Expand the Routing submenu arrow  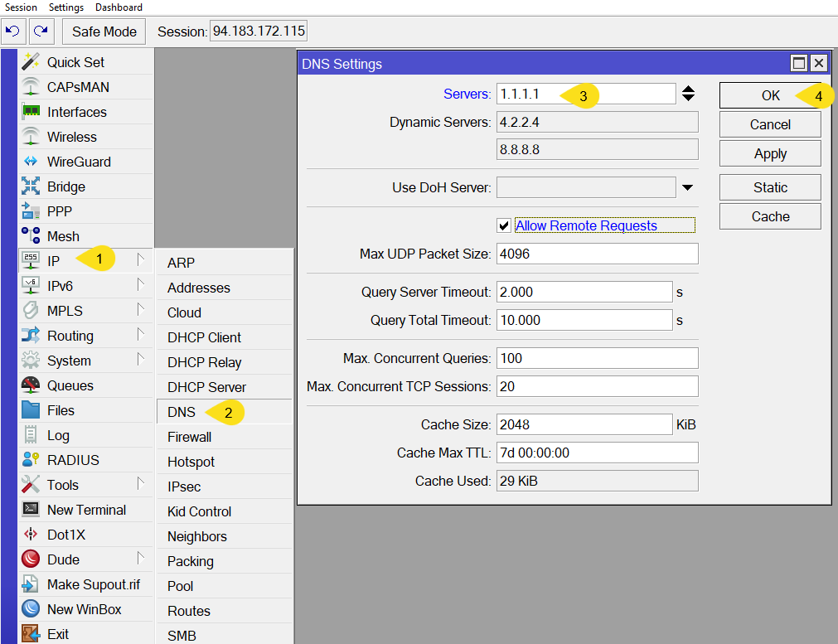[x=141, y=335]
